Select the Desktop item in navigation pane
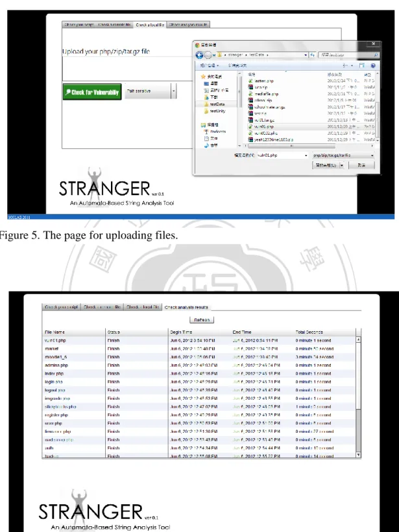The image size is (399, 532). coord(212,84)
